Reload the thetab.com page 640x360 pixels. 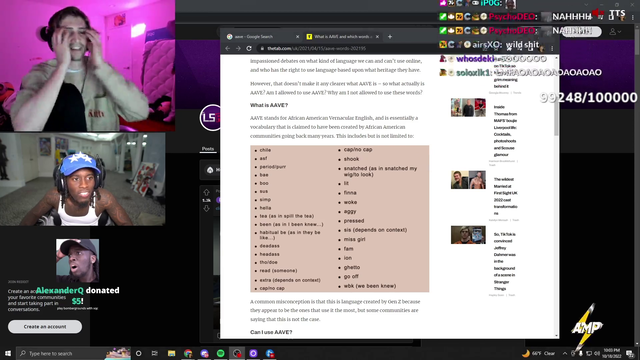tap(249, 48)
